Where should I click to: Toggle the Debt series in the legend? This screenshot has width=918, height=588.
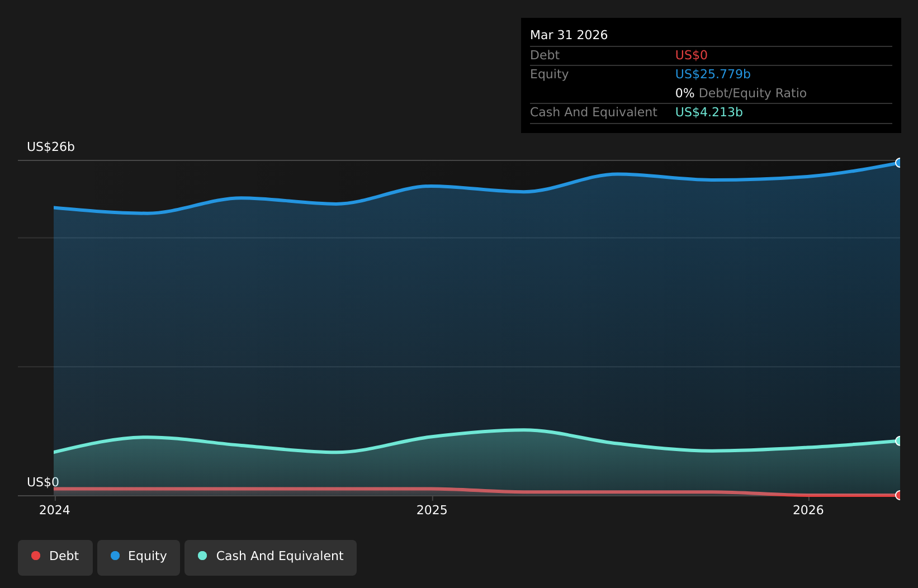[x=55, y=557]
